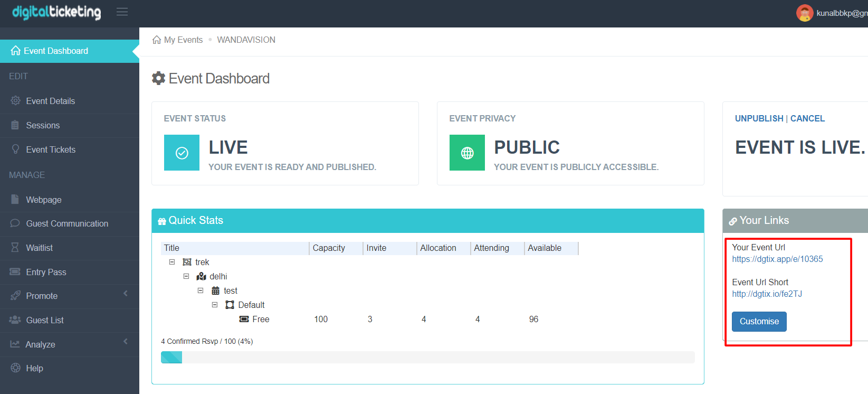
Task: Go to Sessions in the sidebar
Action: [70, 125]
